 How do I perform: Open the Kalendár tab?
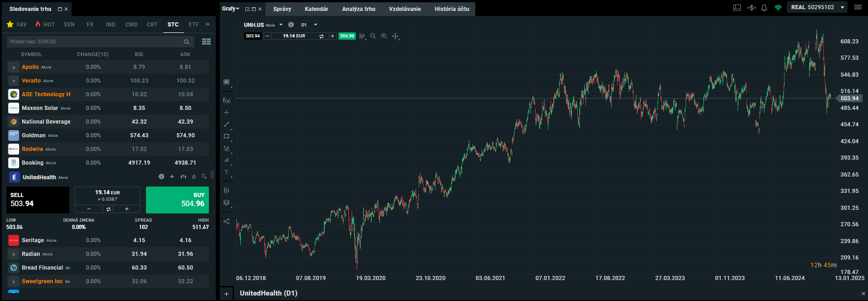[x=316, y=9]
